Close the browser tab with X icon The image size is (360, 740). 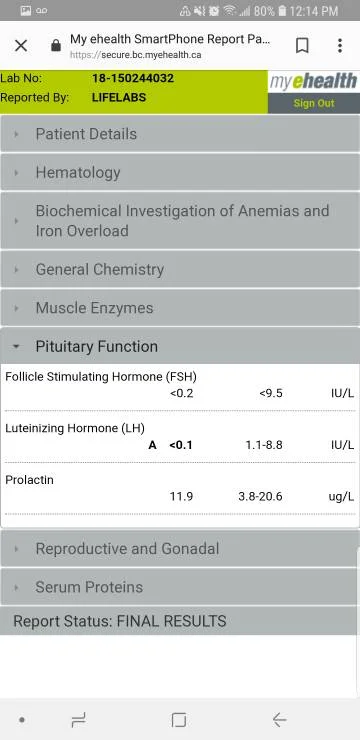[21, 46]
